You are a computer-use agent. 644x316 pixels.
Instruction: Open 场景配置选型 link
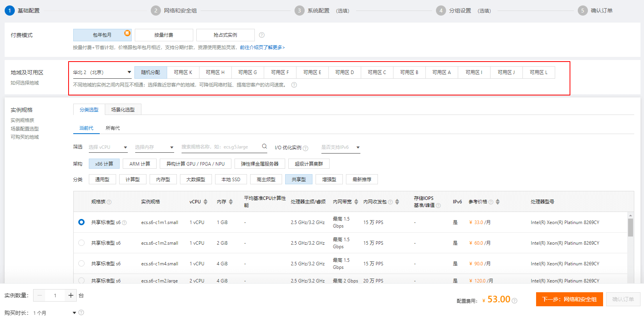(x=25, y=129)
